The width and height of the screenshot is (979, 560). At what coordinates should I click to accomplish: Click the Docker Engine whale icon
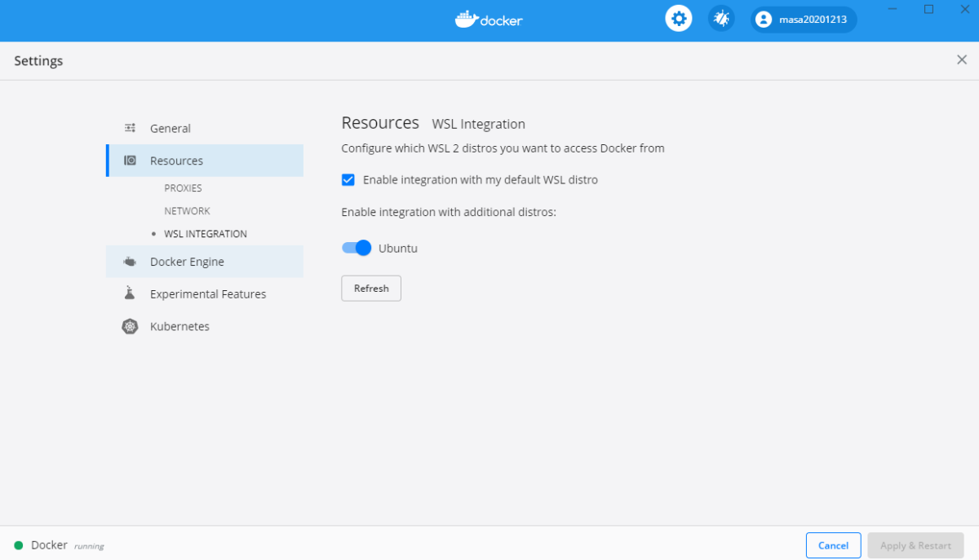pyautogui.click(x=130, y=262)
